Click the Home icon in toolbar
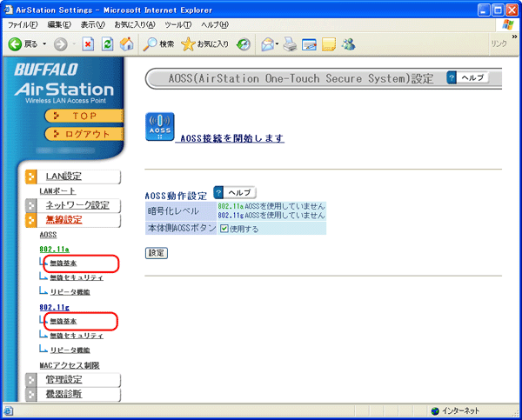Viewport: 522px width, 420px height. 126,43
